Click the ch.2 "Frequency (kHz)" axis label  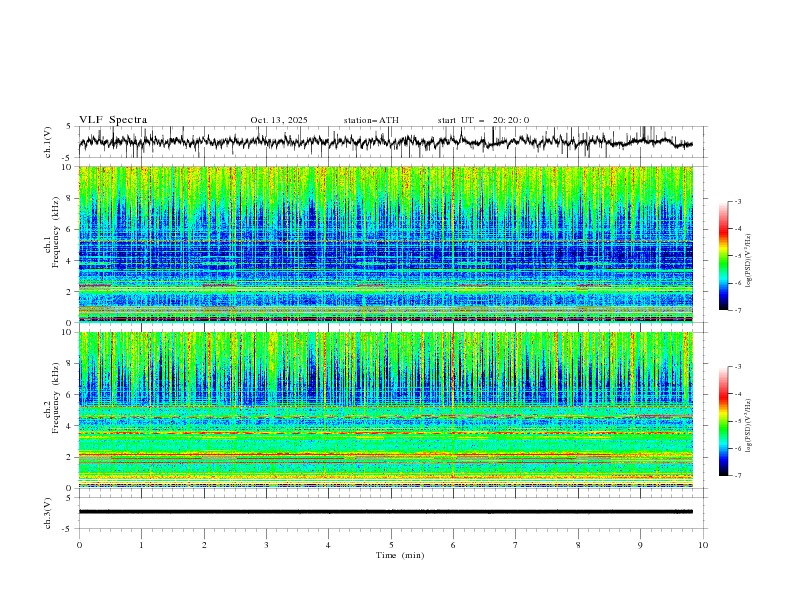[x=56, y=398]
